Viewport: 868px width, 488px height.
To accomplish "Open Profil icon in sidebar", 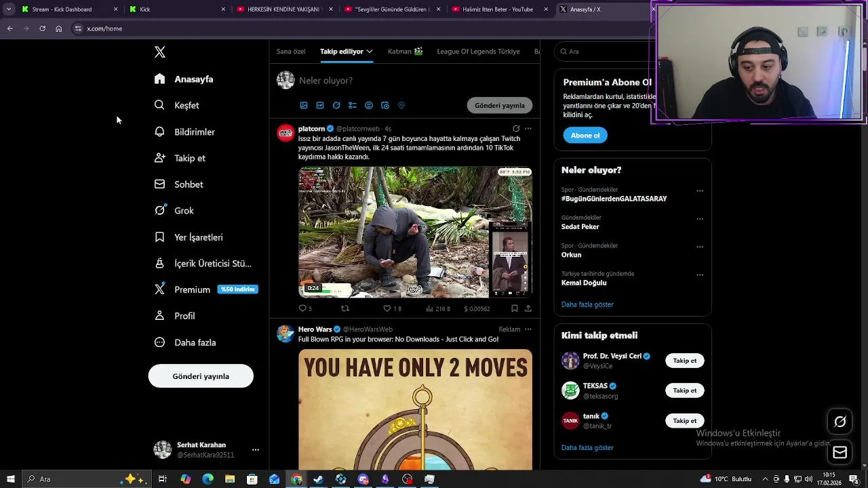I will (x=159, y=316).
